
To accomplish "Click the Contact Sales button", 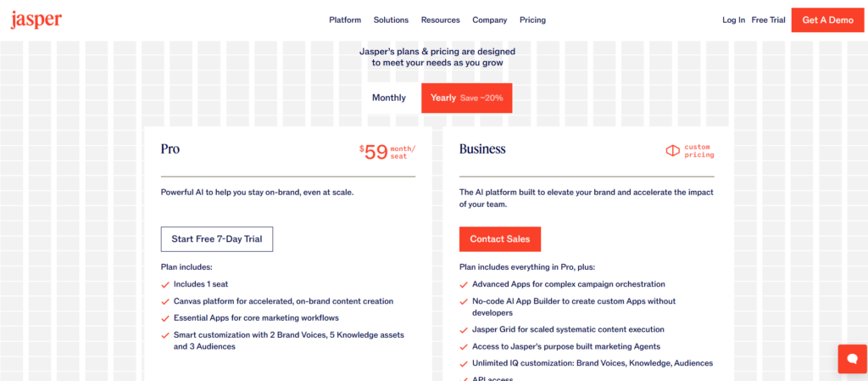I will (500, 239).
